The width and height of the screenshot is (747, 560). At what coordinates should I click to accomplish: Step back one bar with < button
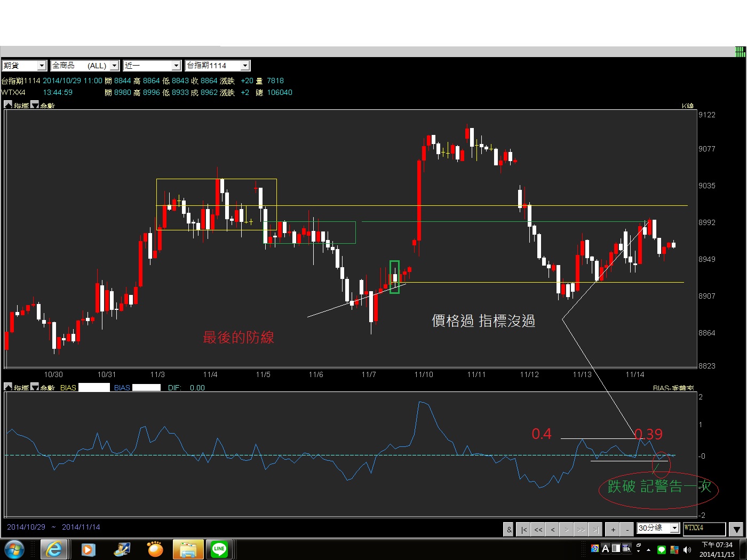click(x=553, y=529)
